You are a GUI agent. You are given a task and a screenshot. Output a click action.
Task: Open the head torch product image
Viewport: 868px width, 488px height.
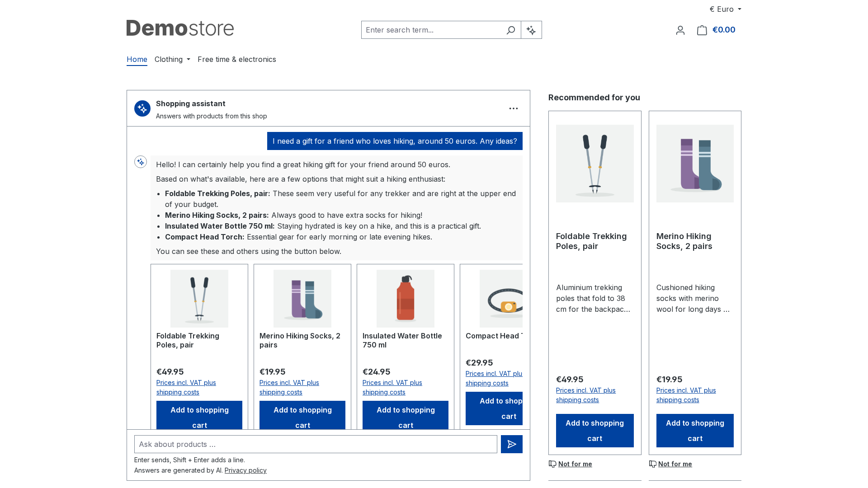501,299
